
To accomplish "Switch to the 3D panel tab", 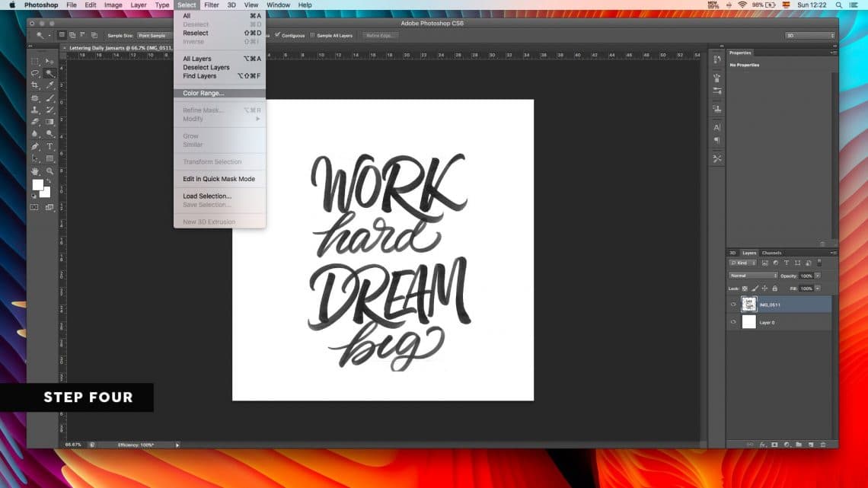I will coord(732,253).
